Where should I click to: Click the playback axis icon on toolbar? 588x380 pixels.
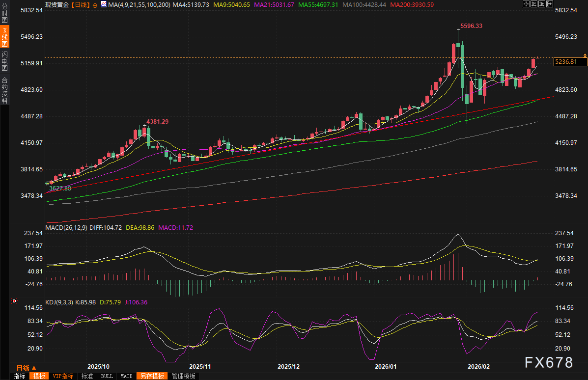541,4
